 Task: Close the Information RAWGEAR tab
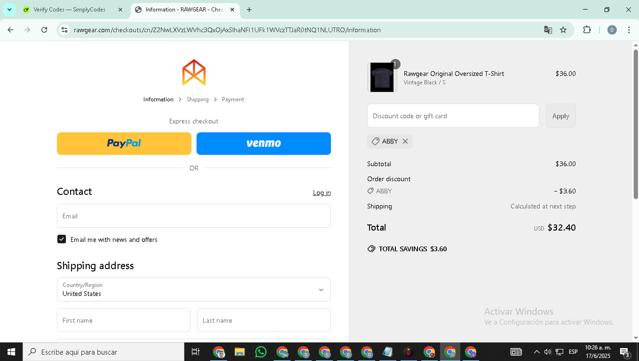[x=232, y=9]
